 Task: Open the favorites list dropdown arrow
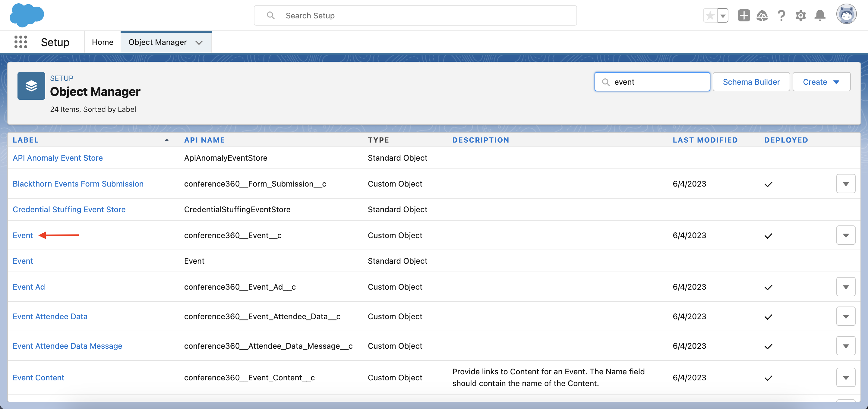pos(723,15)
